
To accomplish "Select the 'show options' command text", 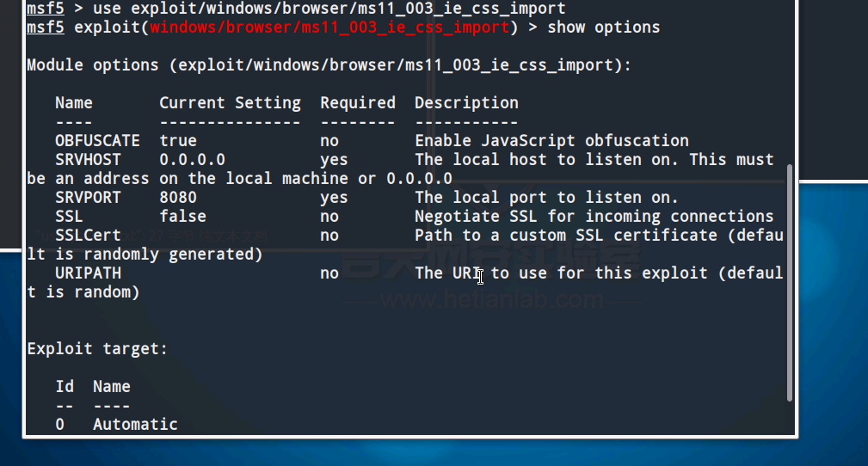I will pos(603,28).
